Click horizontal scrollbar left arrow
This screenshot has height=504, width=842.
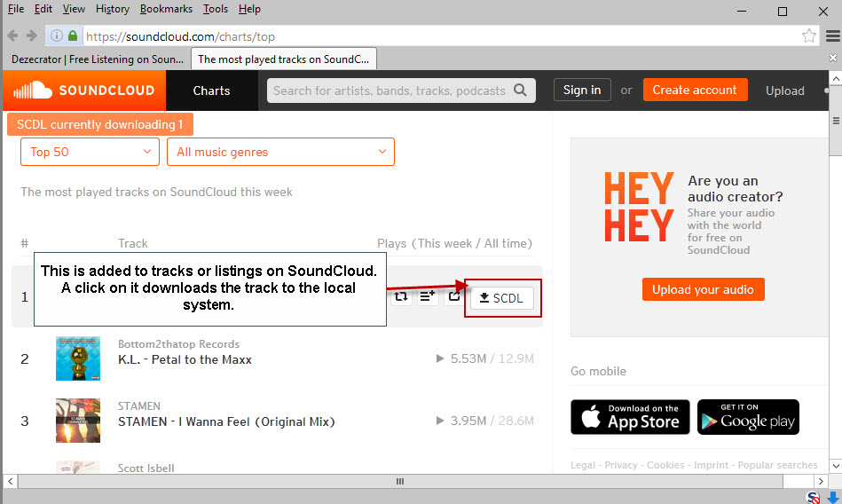pyautogui.click(x=10, y=482)
